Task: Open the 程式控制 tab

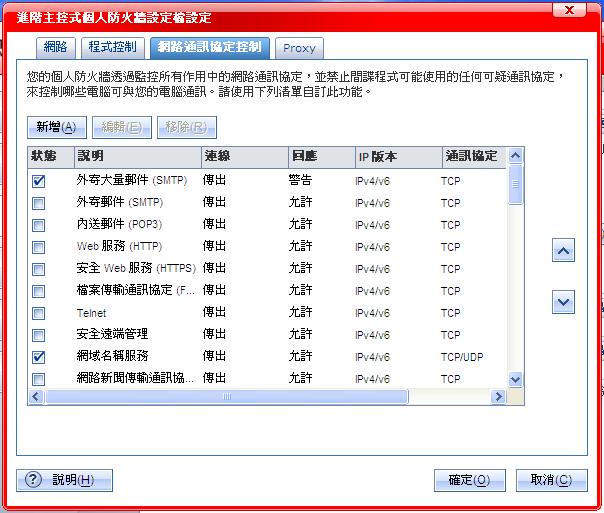Action: 112,47
